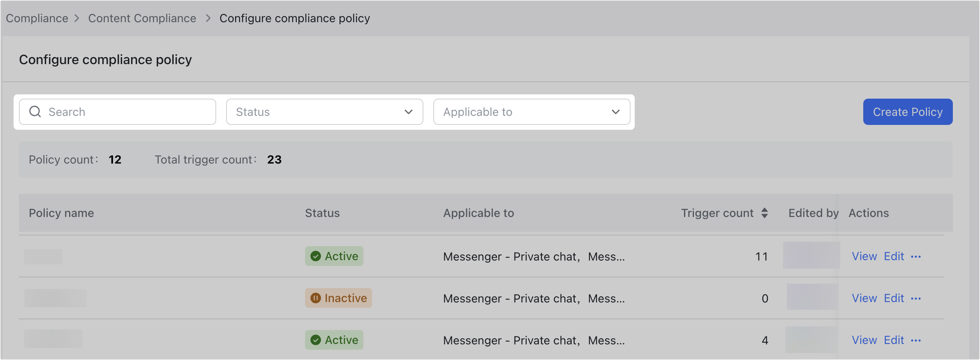Click the Total trigger count value 23
Screen dimensions: 980x360
274,159
